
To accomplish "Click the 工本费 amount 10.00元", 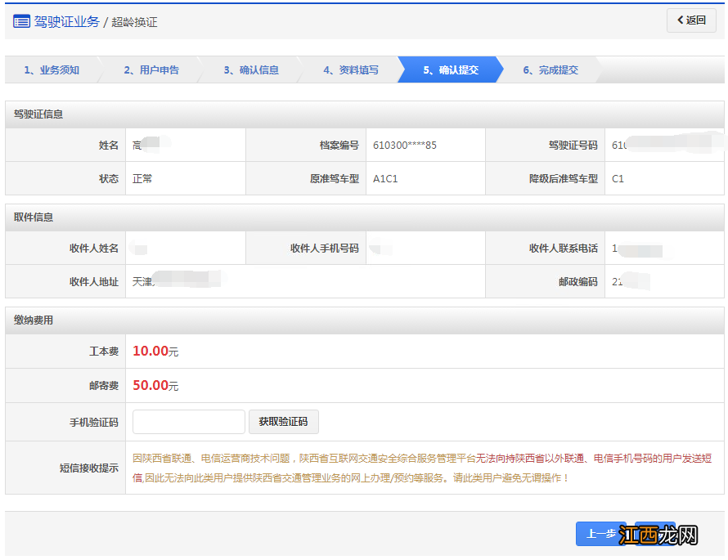I will 155,352.
